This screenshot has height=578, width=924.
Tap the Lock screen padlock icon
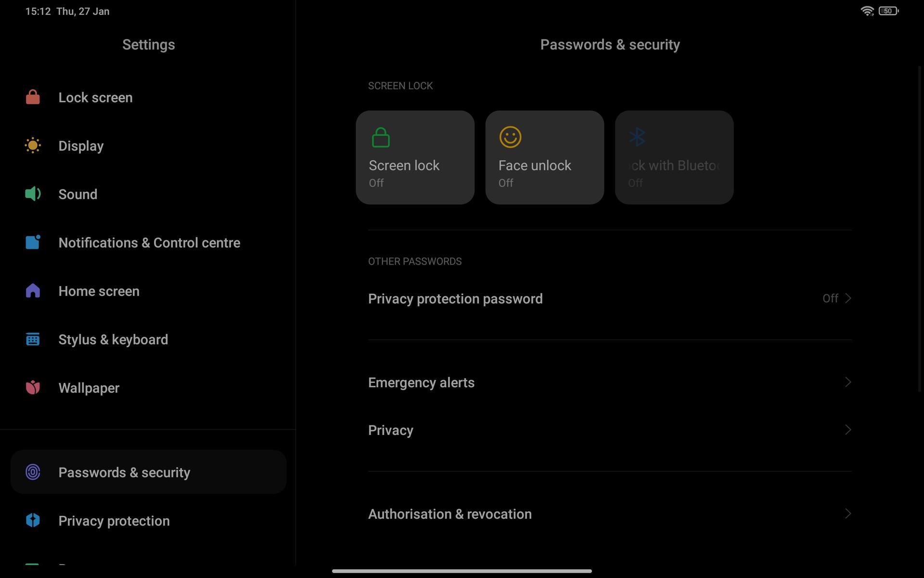coord(33,97)
